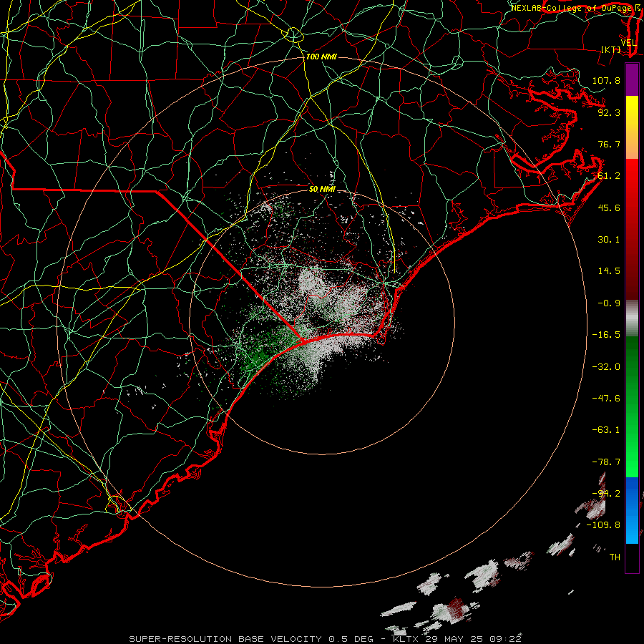Click the -109.8 legend value
The width and height of the screenshot is (644, 644).
pyautogui.click(x=603, y=525)
